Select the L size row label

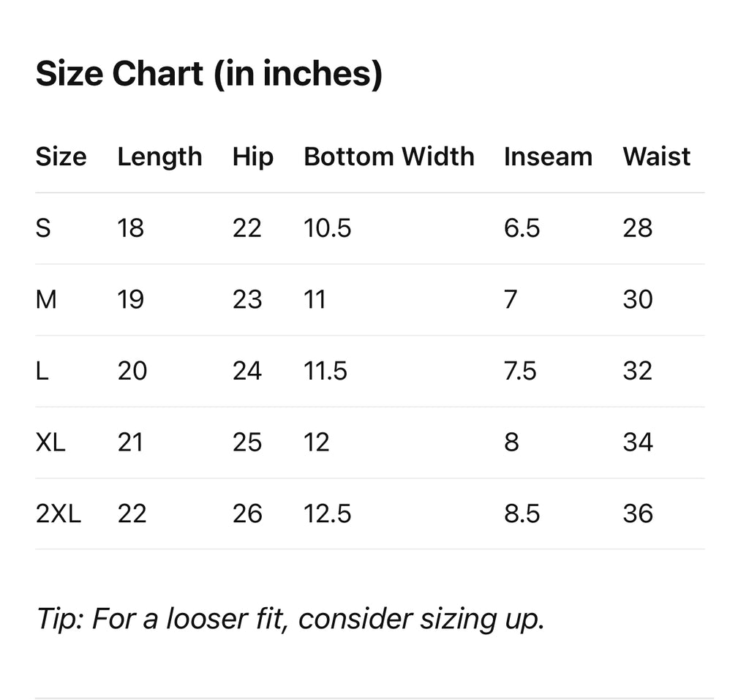(42, 371)
